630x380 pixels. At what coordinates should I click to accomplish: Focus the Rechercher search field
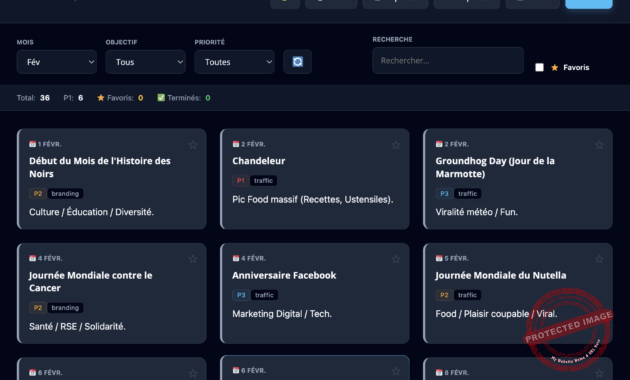pos(448,61)
